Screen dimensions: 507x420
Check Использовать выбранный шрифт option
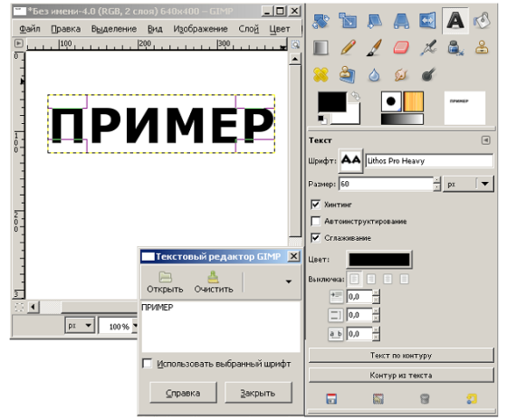pos(147,363)
